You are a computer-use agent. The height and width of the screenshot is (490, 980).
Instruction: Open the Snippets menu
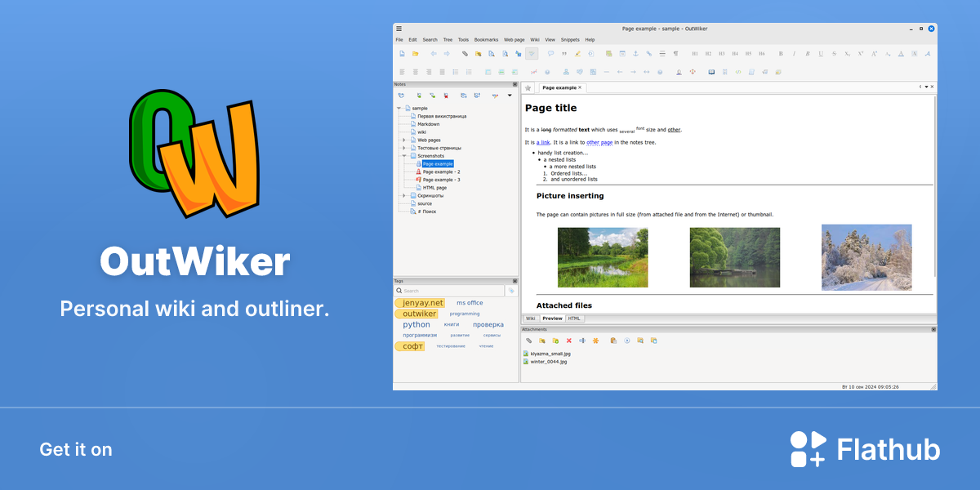(x=570, y=39)
